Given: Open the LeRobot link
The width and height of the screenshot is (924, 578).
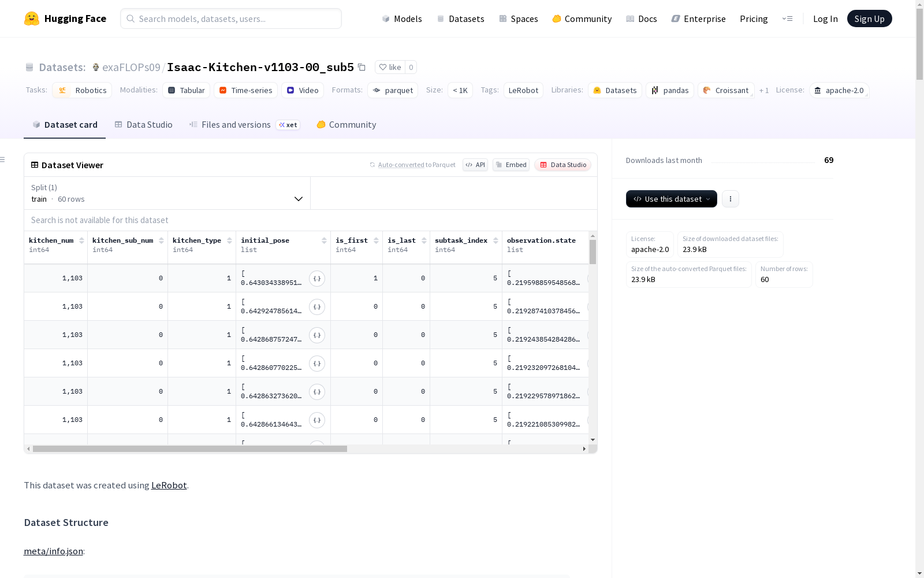Looking at the screenshot, I should click(169, 485).
